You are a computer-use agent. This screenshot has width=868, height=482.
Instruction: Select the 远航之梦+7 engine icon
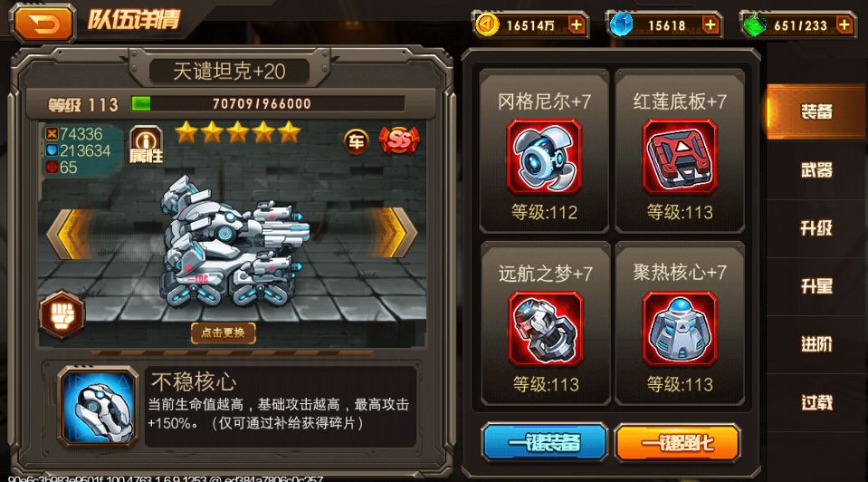tap(545, 329)
